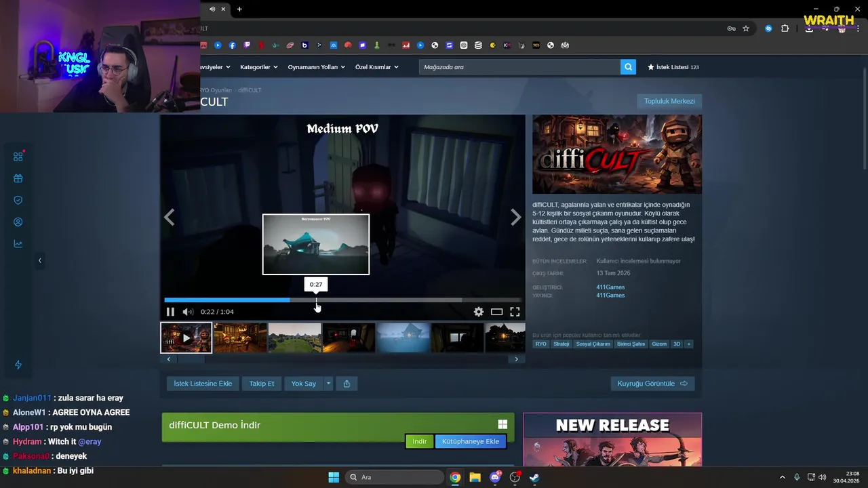
Task: Close the current browser tab
Action: point(223,9)
